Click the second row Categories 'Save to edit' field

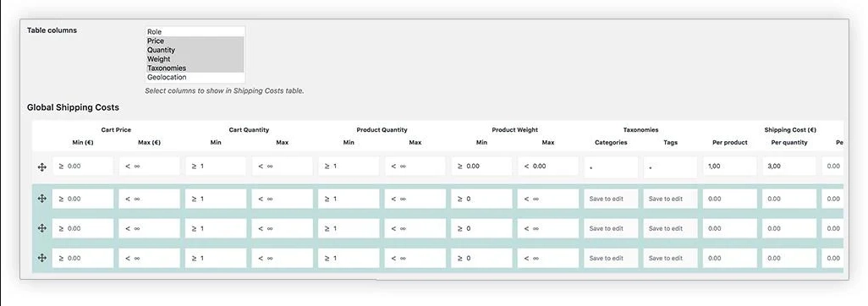click(x=611, y=199)
